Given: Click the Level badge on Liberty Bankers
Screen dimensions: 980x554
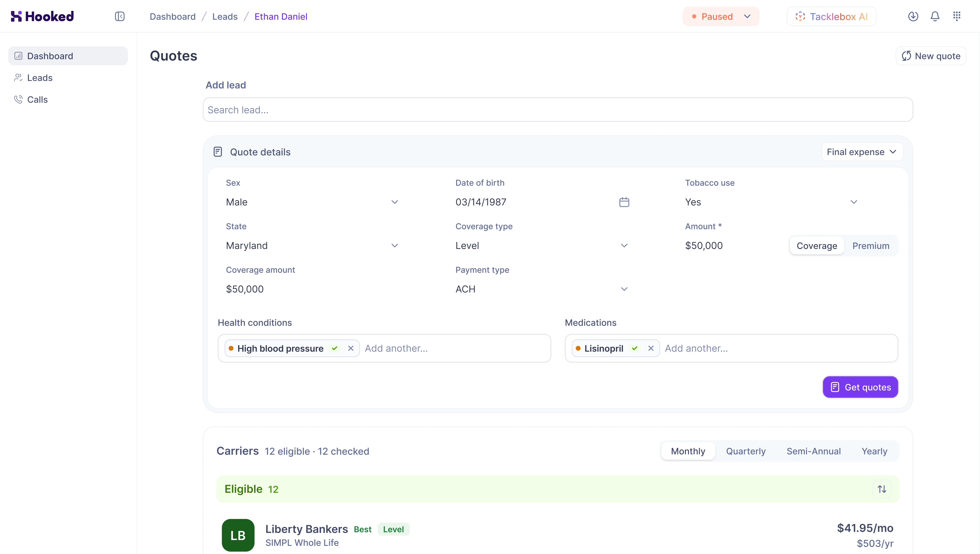Looking at the screenshot, I should [393, 529].
